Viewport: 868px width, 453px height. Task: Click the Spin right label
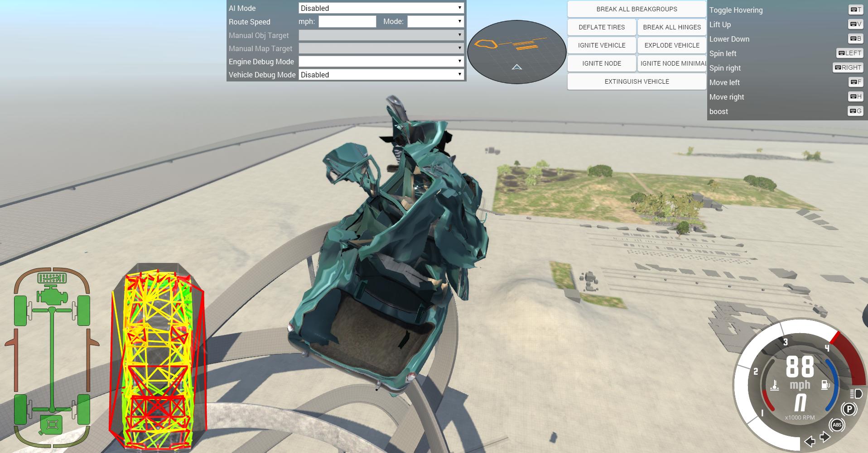[x=725, y=68]
